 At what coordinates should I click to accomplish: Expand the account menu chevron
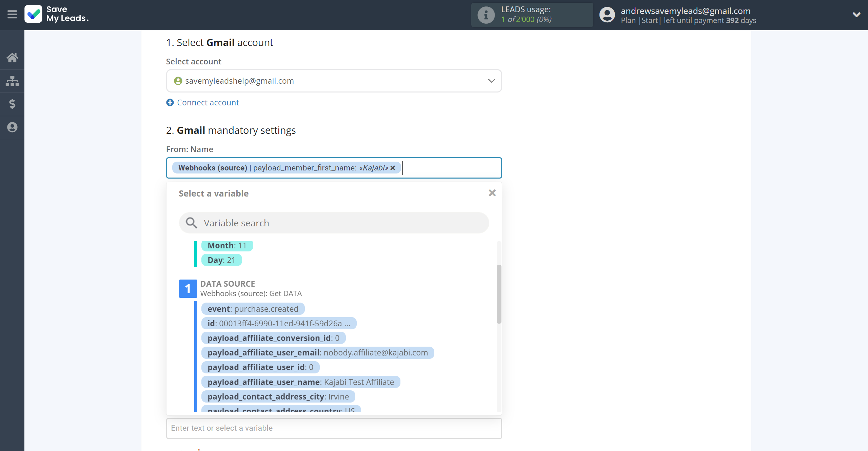[x=856, y=15]
